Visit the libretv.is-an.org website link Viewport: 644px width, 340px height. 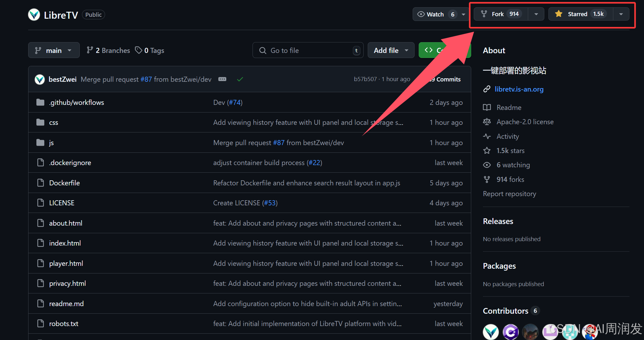click(519, 89)
